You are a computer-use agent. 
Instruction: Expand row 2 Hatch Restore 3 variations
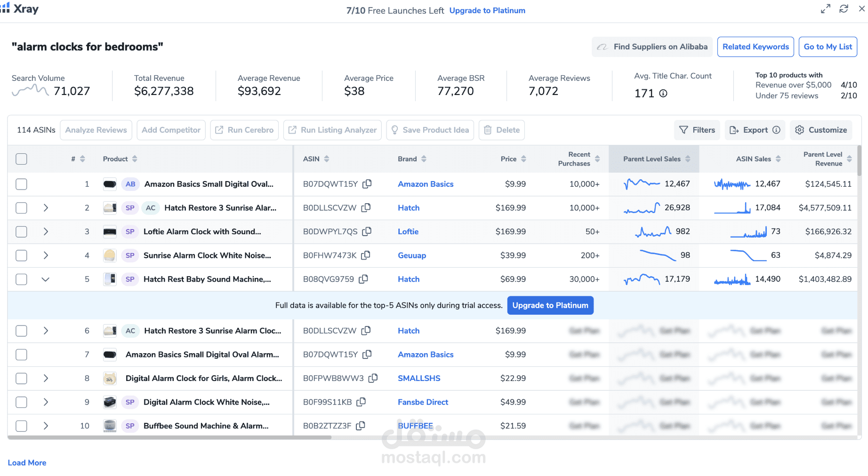coord(46,207)
